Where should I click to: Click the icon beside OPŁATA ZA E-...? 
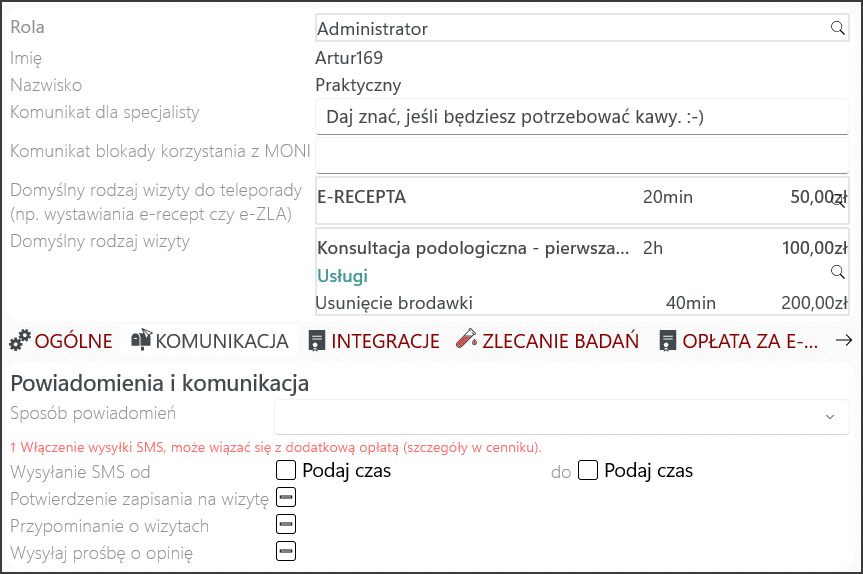click(x=668, y=341)
